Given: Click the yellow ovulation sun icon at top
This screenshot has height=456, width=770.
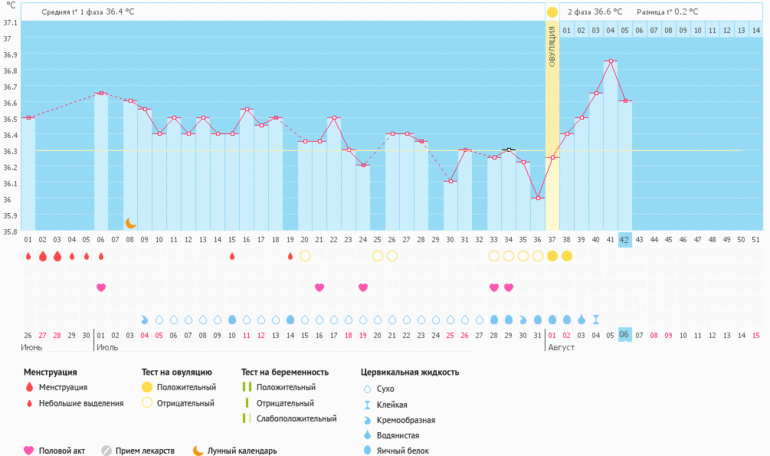Looking at the screenshot, I should (552, 12).
